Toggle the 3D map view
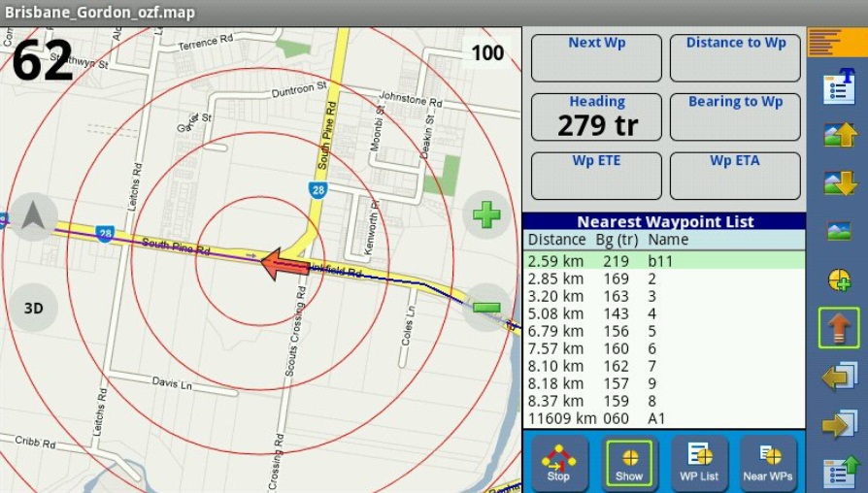868x493 pixels. point(34,308)
